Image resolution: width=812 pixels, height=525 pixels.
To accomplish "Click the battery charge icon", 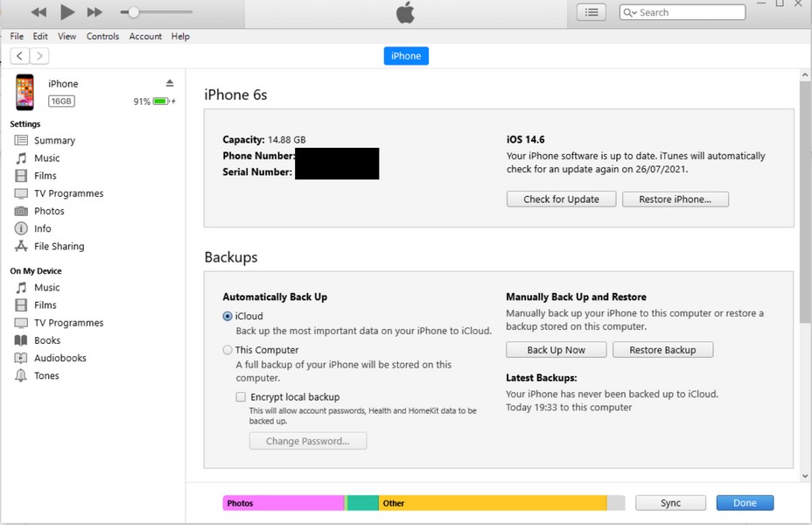I will click(x=161, y=101).
